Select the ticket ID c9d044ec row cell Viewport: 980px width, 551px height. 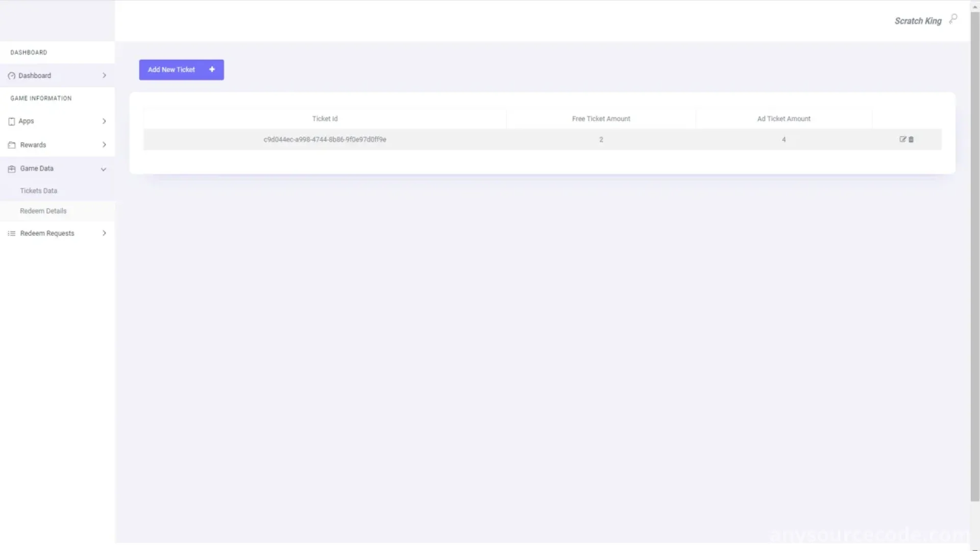coord(325,139)
